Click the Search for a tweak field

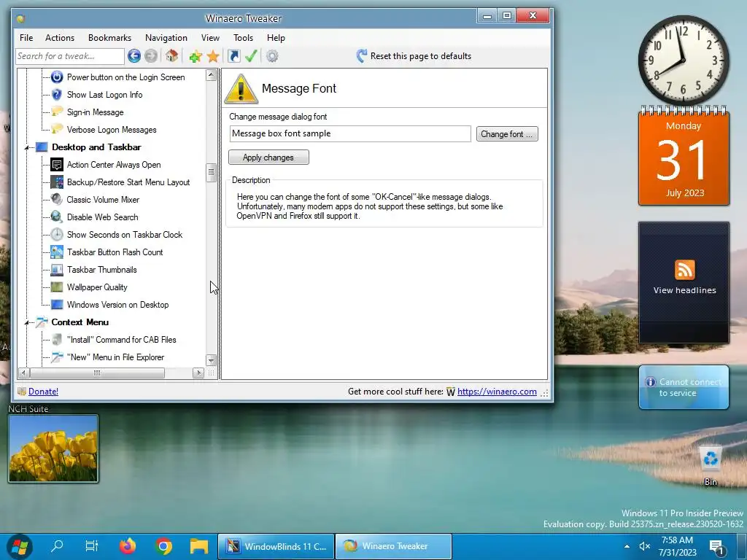(70, 56)
